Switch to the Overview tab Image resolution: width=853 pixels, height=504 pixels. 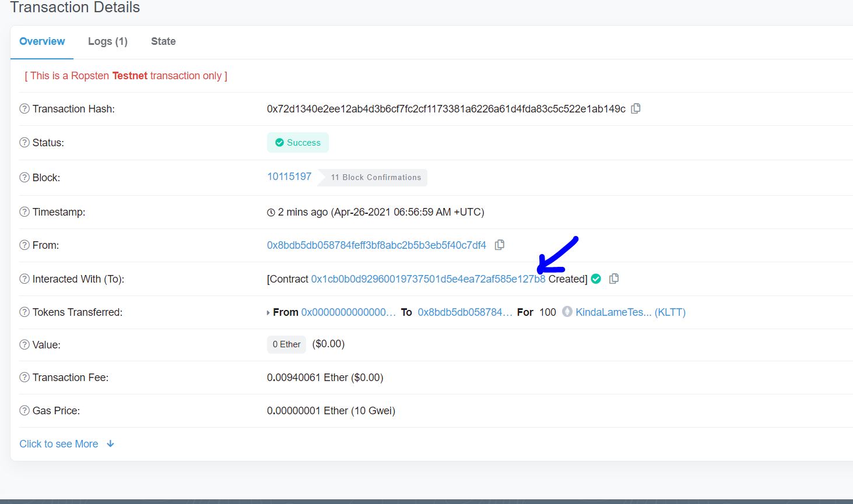42,41
